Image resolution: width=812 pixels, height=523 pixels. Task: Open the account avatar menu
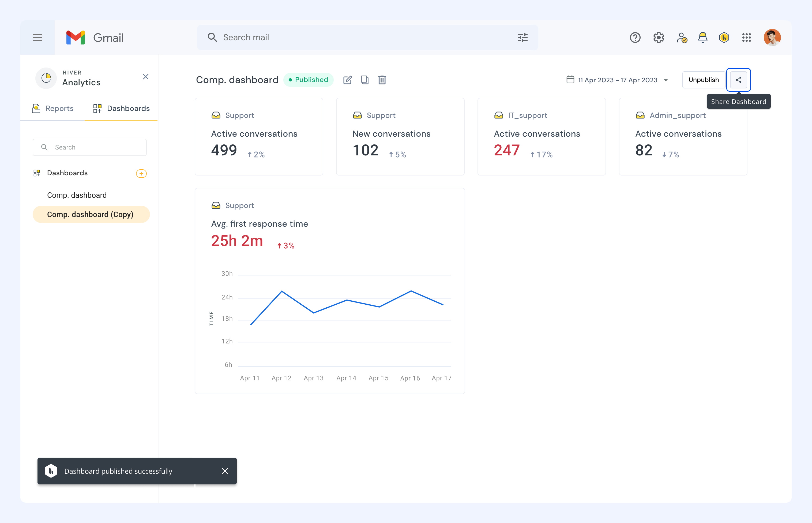point(772,37)
